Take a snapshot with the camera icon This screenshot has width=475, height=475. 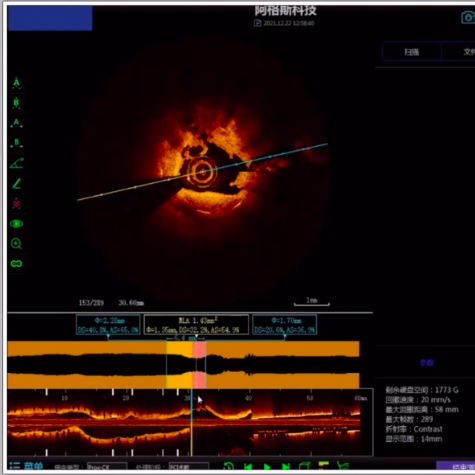pyautogui.click(x=468, y=17)
